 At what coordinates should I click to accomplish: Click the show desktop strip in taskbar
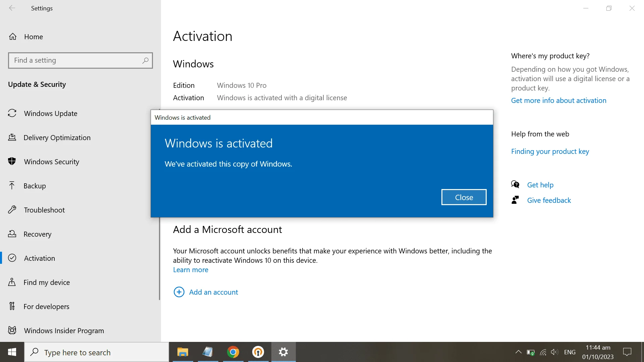pos(642,352)
